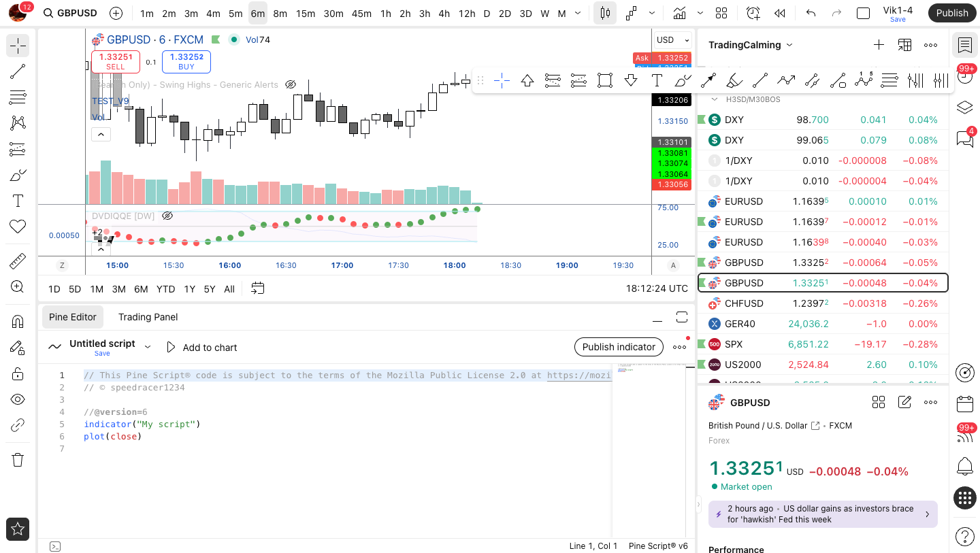Open the heart icons tool
Image resolution: width=980 pixels, height=553 pixels.
coord(18,227)
